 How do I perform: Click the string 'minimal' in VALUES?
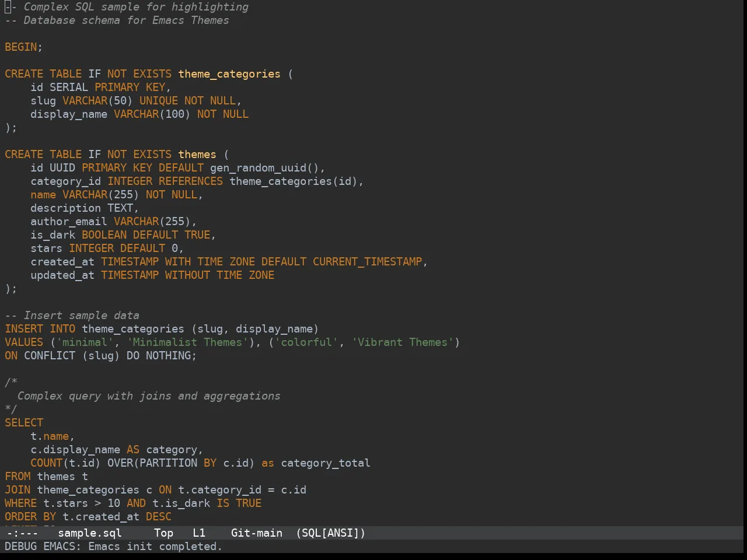pyautogui.click(x=85, y=342)
